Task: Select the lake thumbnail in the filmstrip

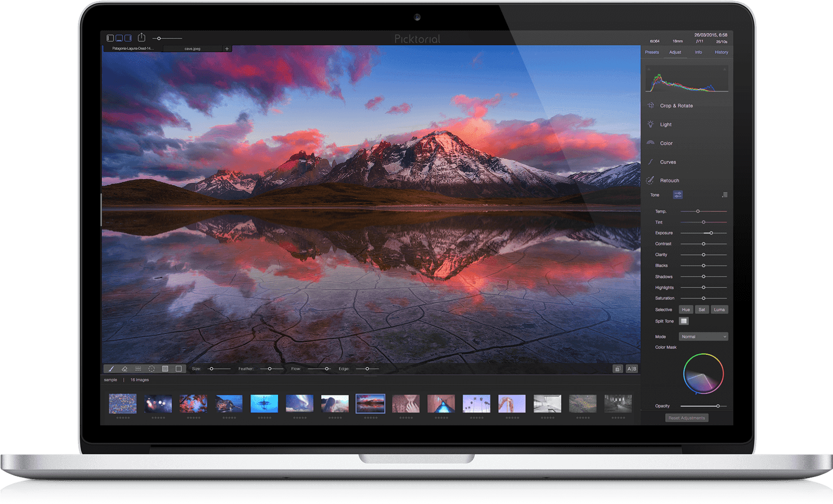Action: 370,404
